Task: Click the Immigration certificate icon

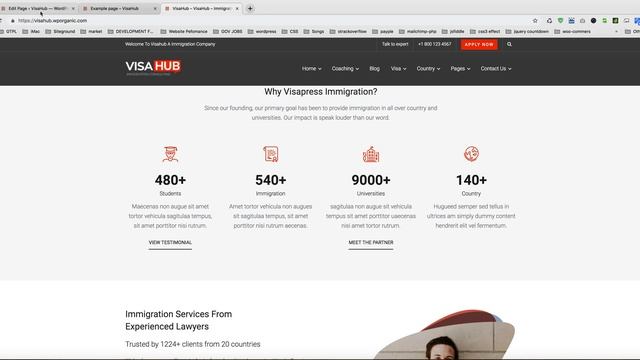Action: (x=271, y=154)
